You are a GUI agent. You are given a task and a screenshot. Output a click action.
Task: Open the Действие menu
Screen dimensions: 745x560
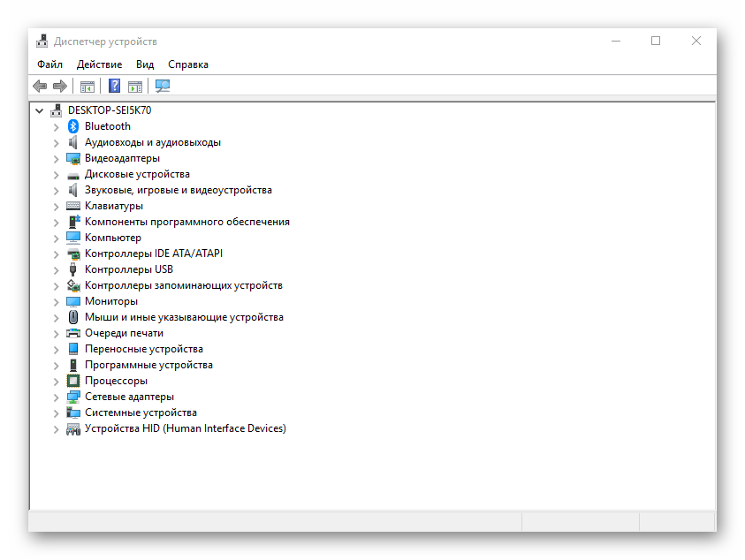(99, 64)
